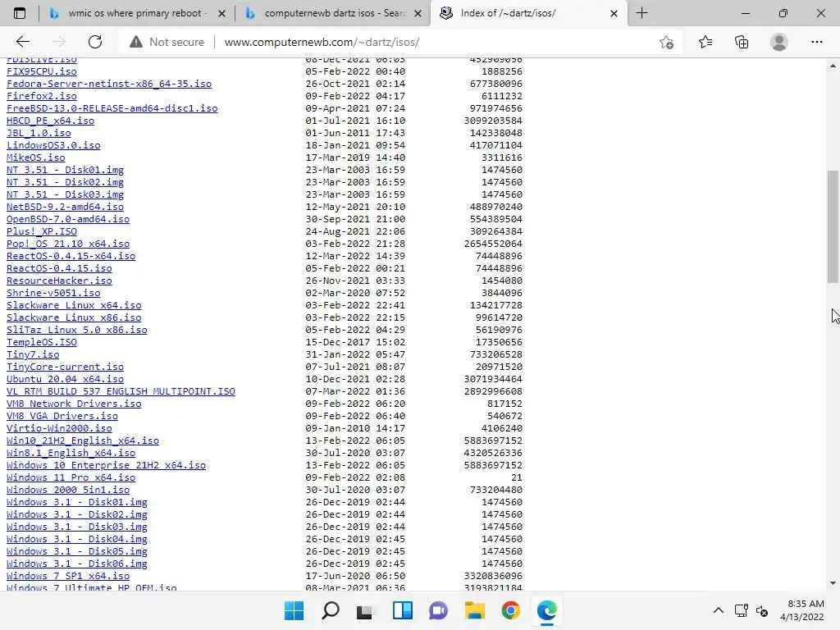Open TinyCore-current.iso link
Screen dimensions: 840x630
65,367
